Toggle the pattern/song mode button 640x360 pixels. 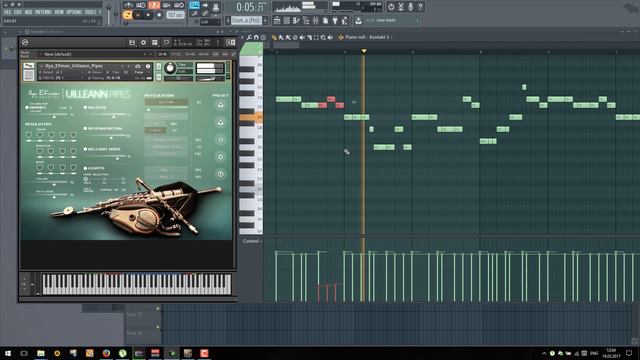(x=127, y=15)
